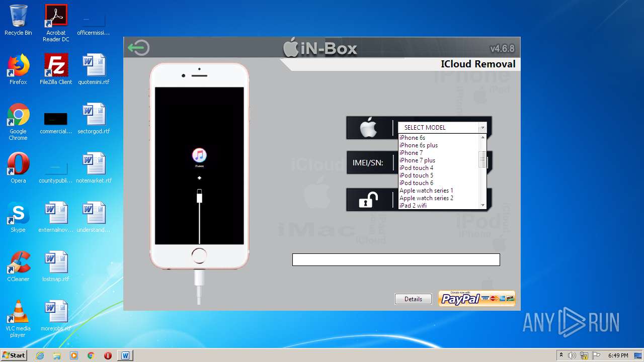Viewport: 644px width, 362px height.
Task: Select quotemini.rtf desktop file
Action: tap(94, 69)
